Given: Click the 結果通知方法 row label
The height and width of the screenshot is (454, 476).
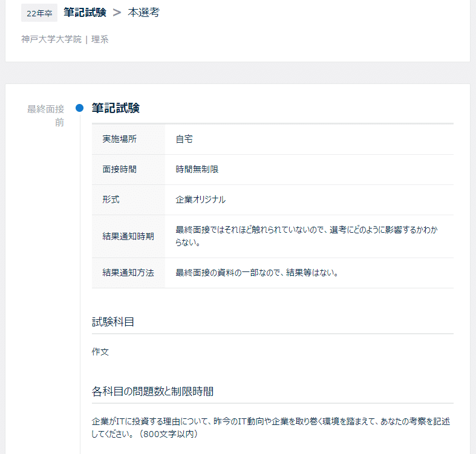Looking at the screenshot, I should 128,273.
